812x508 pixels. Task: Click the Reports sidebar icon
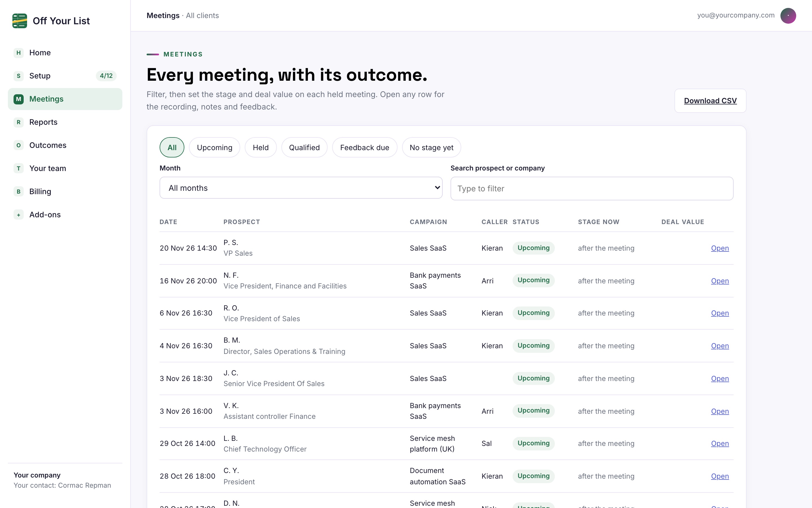click(18, 122)
